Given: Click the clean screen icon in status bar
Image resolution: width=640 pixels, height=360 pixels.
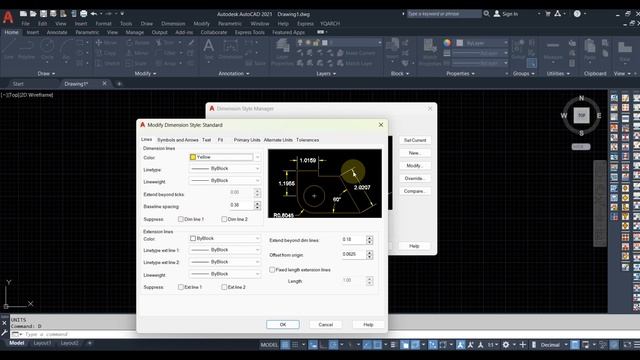Looking at the screenshot, I should pos(627,345).
